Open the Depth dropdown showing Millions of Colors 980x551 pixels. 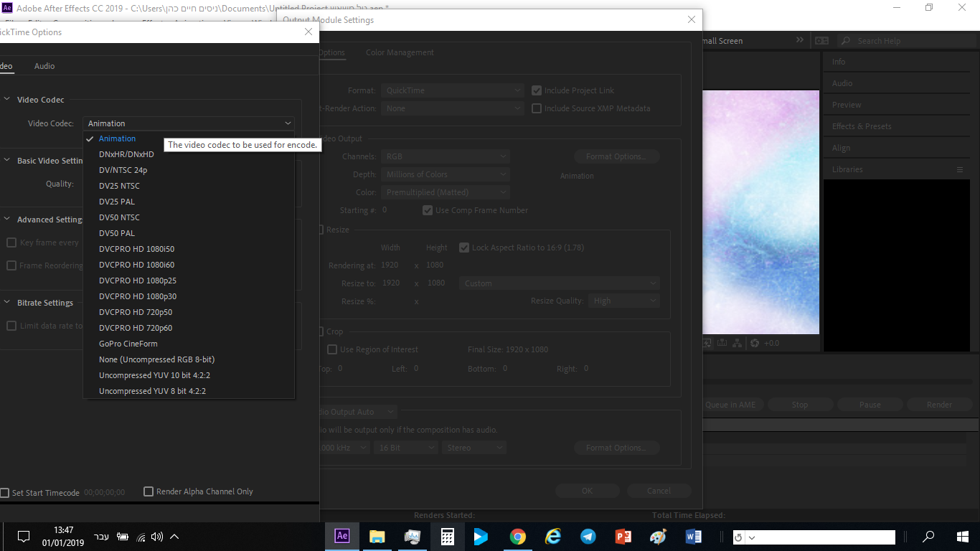pos(445,174)
